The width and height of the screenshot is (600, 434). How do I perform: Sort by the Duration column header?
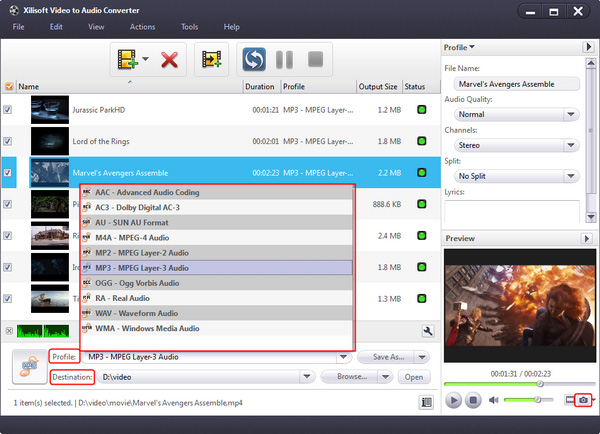[x=260, y=86]
